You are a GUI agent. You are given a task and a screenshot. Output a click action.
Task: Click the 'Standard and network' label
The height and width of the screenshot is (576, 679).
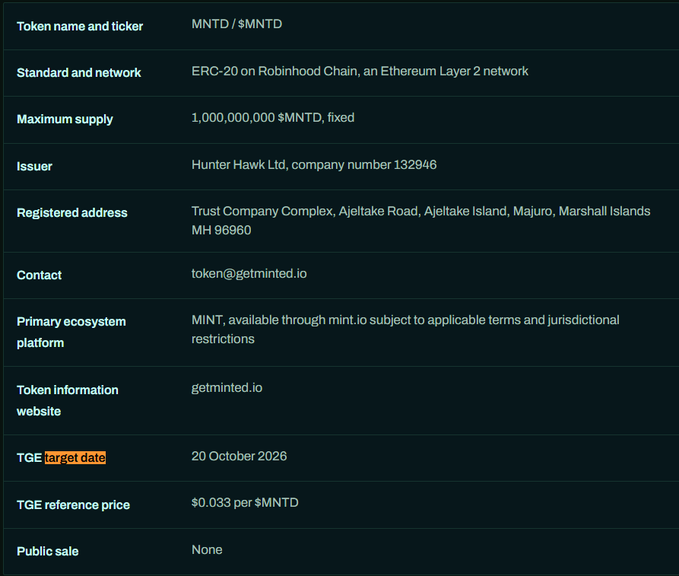point(79,73)
